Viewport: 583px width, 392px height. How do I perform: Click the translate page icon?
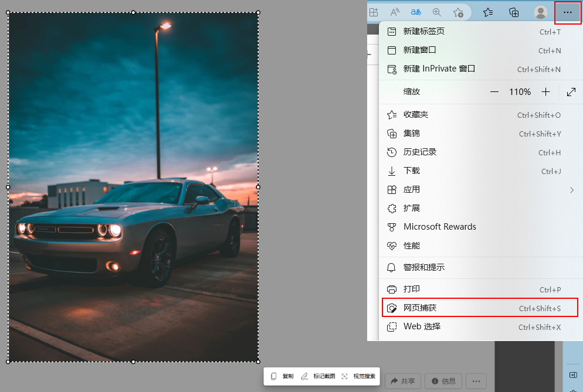415,12
